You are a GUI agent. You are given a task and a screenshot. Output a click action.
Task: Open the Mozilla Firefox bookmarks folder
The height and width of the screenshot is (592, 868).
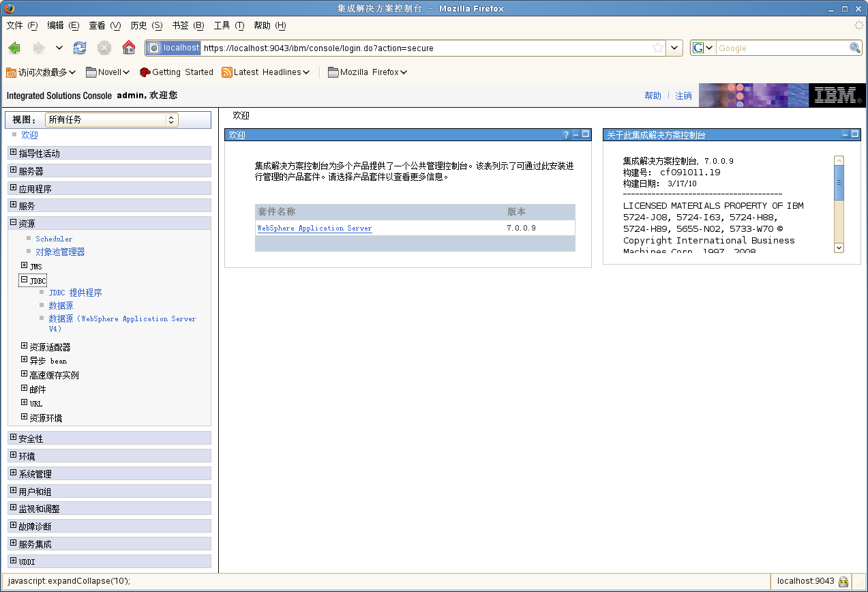click(368, 72)
